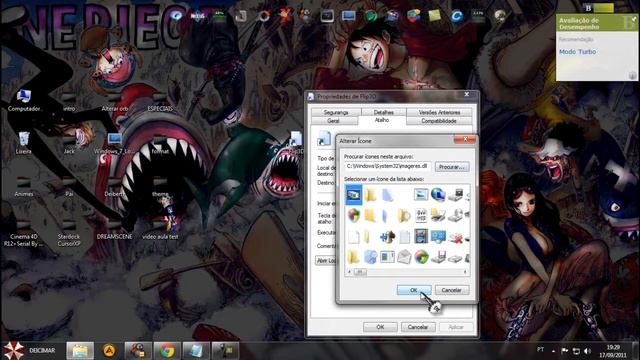Select the blank white document icon

(x=353, y=237)
